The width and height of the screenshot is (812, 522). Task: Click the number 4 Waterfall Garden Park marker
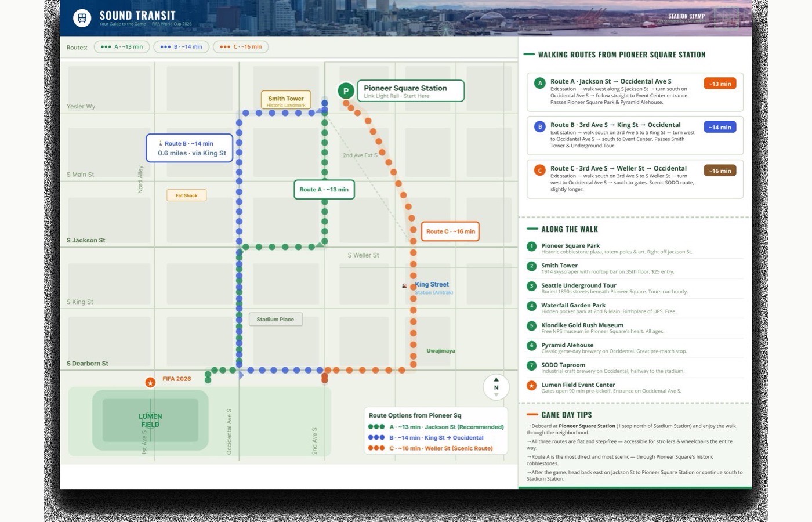[531, 306]
